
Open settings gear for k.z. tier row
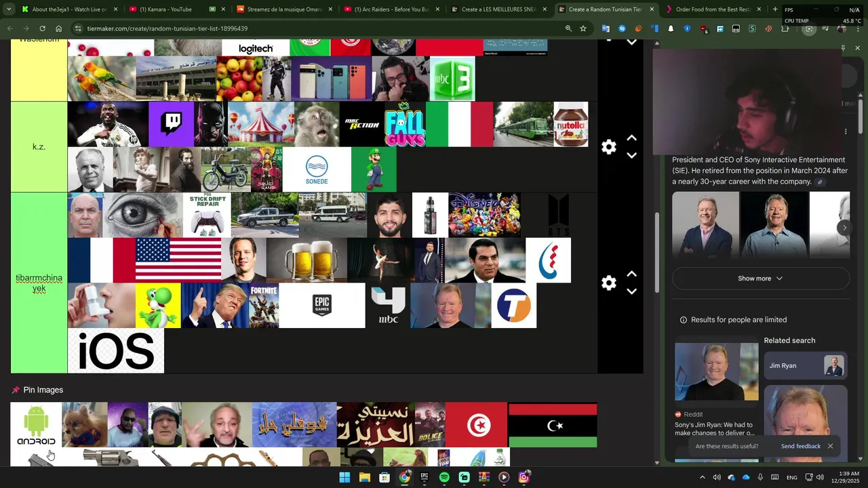pyautogui.click(x=609, y=147)
